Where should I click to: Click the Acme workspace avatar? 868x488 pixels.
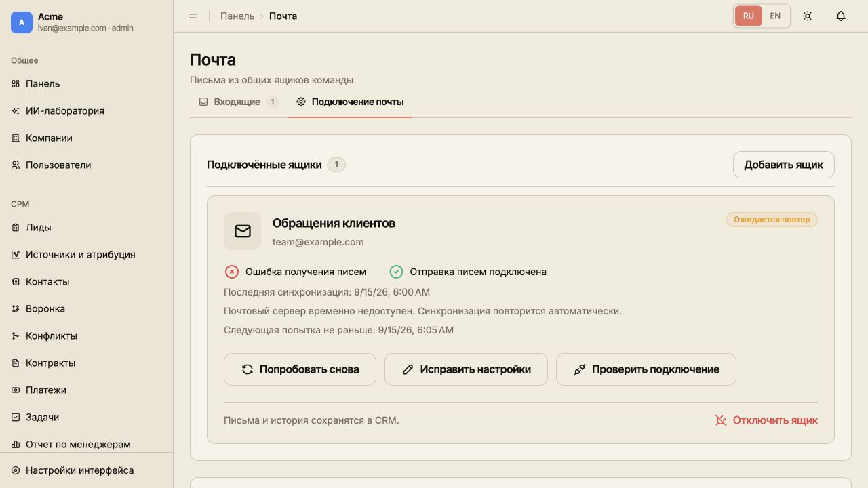click(x=22, y=22)
